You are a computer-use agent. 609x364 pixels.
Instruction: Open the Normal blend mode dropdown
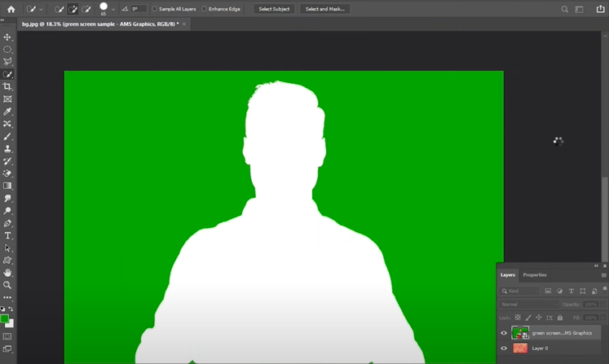[529, 305]
